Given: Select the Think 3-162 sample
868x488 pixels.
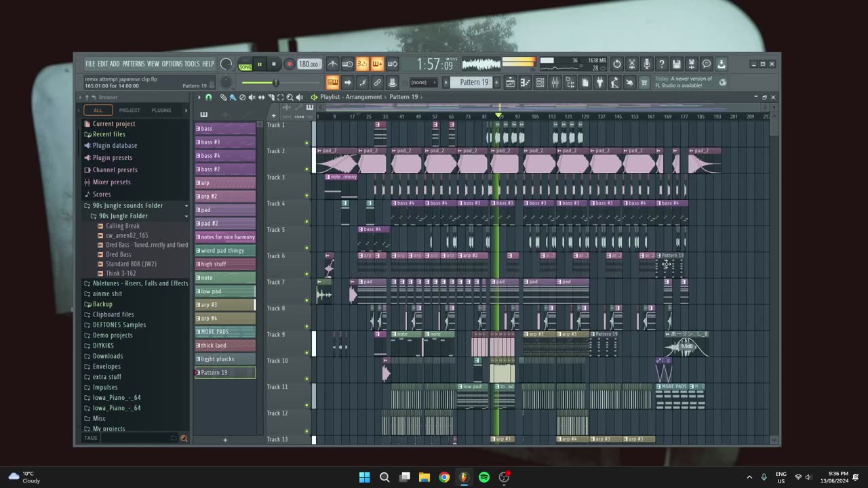Looking at the screenshot, I should click(x=121, y=273).
